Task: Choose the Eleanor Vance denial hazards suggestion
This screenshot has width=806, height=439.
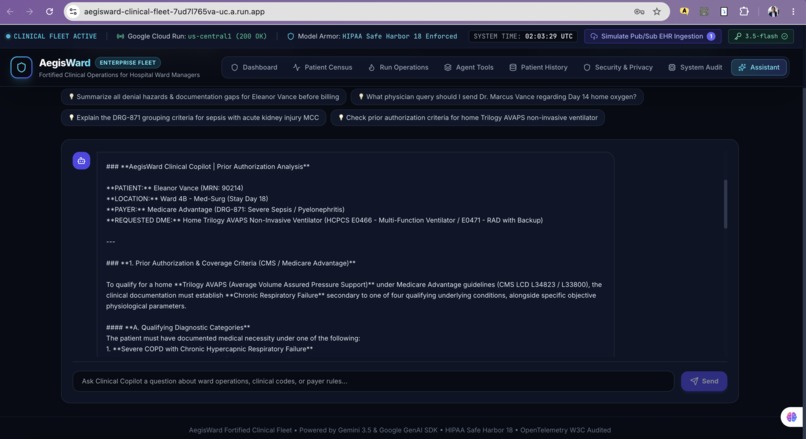Action: tap(204, 97)
